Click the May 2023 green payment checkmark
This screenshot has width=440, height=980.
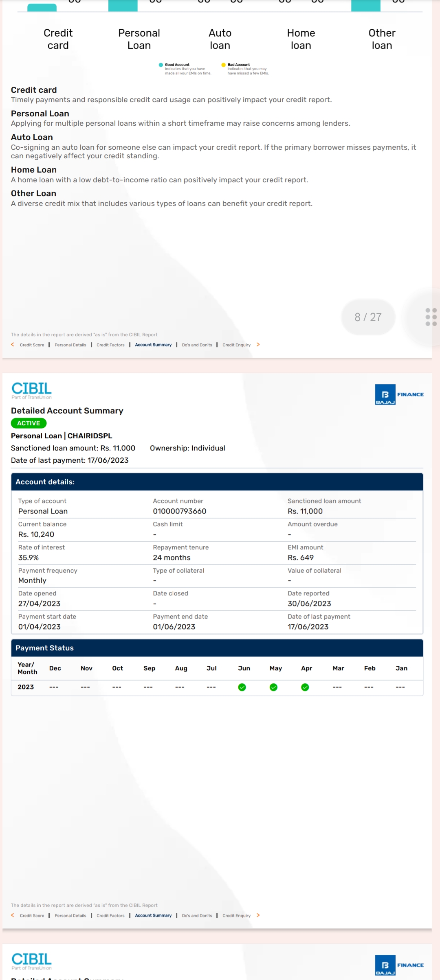tap(273, 687)
